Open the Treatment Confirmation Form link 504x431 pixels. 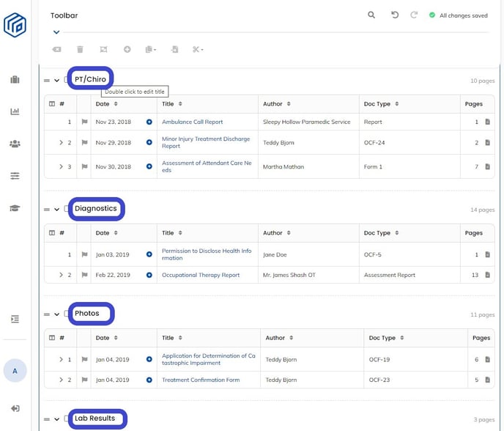click(200, 380)
